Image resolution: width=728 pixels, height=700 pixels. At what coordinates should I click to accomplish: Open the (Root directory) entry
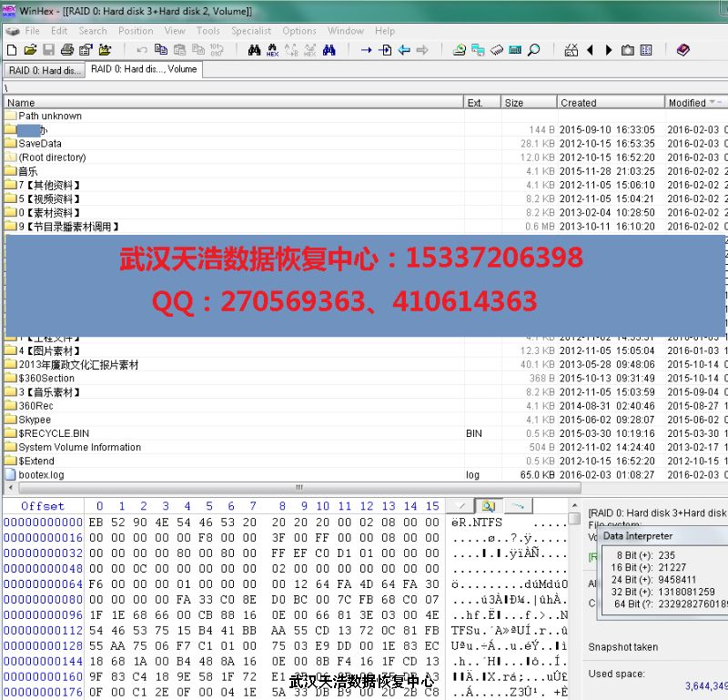pos(52,157)
